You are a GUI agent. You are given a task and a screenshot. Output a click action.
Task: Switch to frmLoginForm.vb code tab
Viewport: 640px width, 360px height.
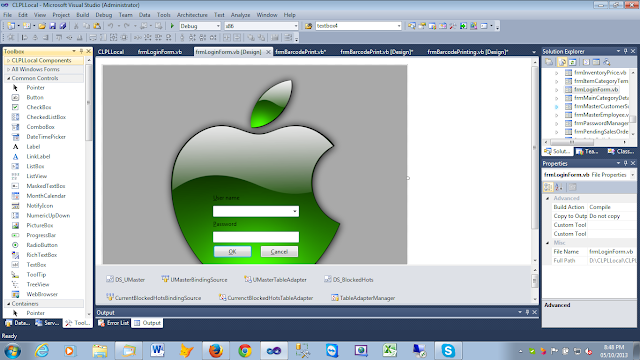(x=160, y=52)
